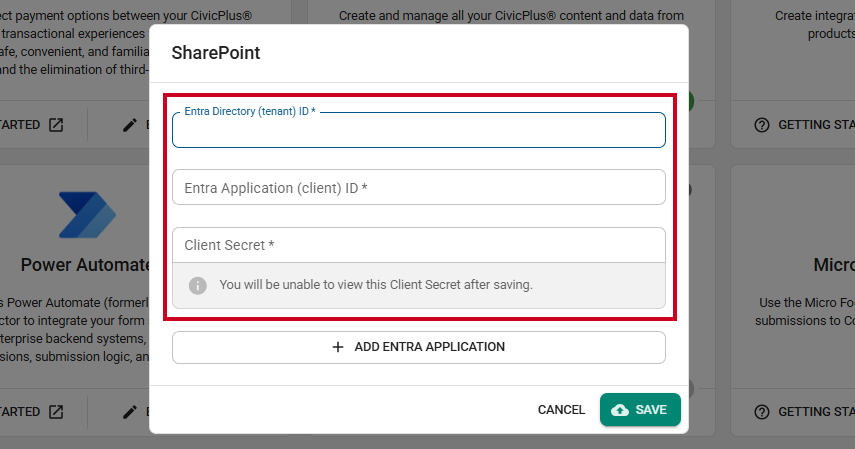Click the upper right help circle icon beside Getting Started

(x=762, y=125)
